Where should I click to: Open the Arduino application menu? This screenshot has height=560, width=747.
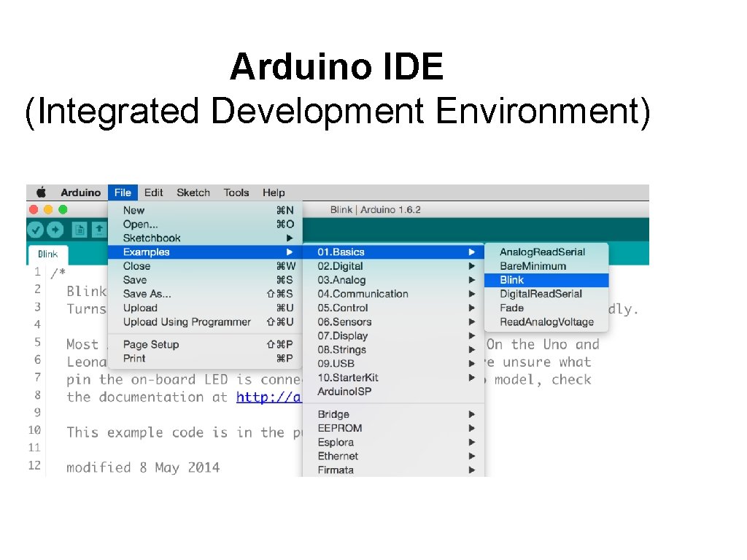pos(80,192)
